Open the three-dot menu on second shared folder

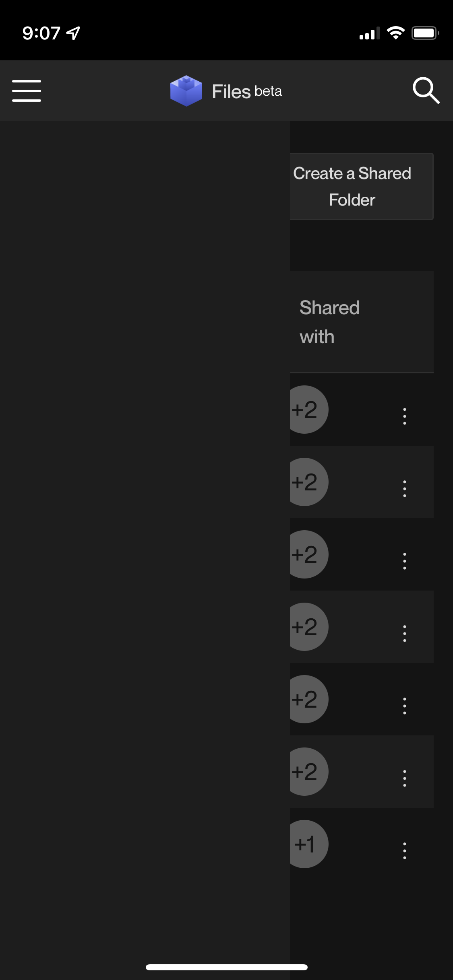pos(404,490)
